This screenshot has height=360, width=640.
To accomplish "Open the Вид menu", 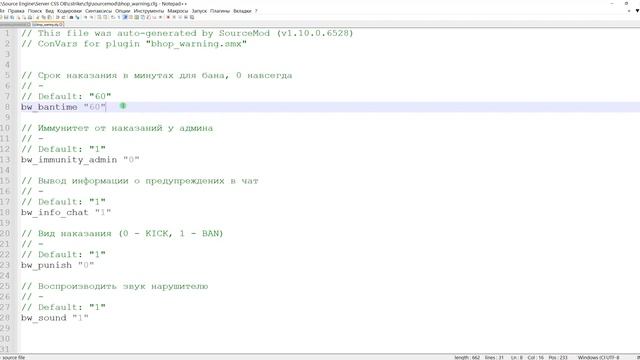I will pyautogui.click(x=49, y=11).
